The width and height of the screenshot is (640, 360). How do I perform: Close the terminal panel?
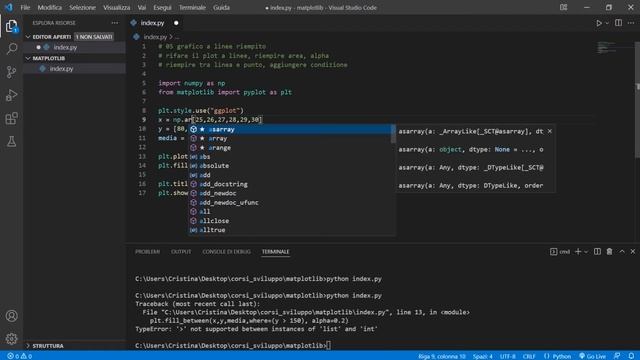click(633, 251)
